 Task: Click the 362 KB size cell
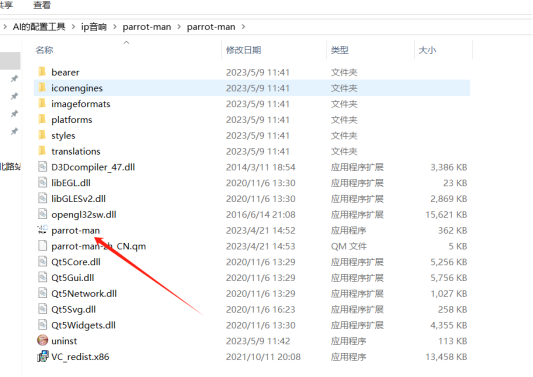click(452, 230)
